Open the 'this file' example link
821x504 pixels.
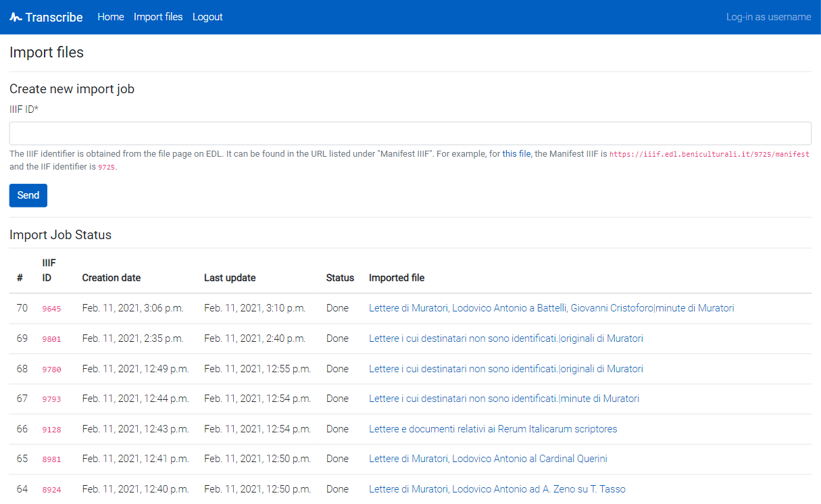[516, 154]
